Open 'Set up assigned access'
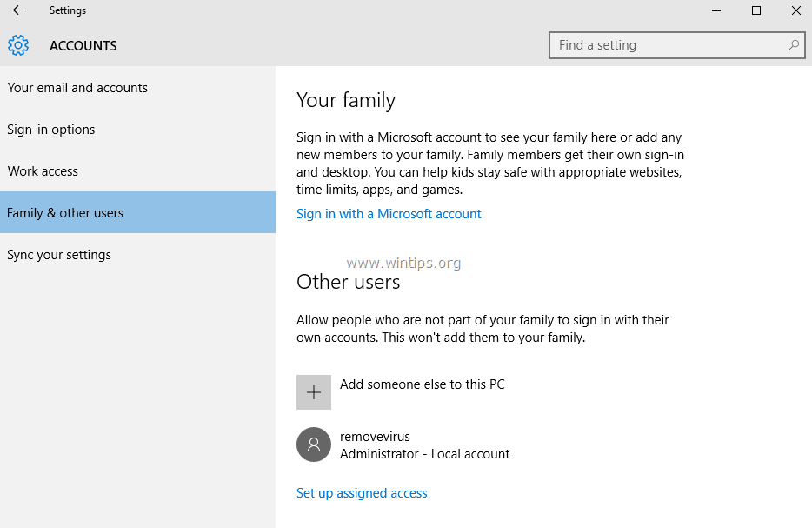The height and width of the screenshot is (528, 812). coord(362,492)
